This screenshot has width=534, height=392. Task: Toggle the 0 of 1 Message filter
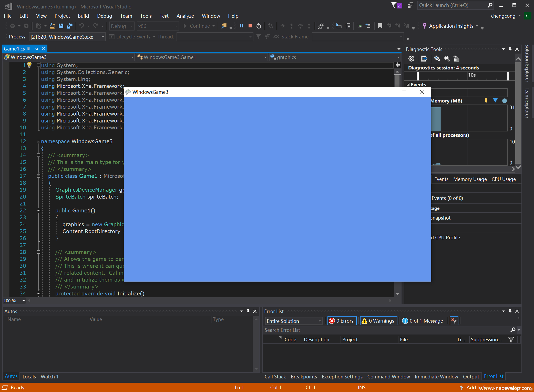(423, 321)
